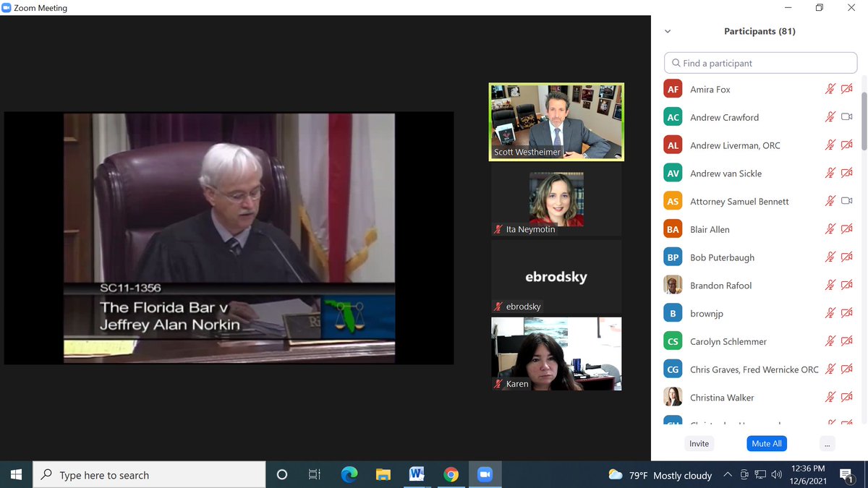Click Chris Graves's CG avatar icon
868x488 pixels.
pos(673,369)
